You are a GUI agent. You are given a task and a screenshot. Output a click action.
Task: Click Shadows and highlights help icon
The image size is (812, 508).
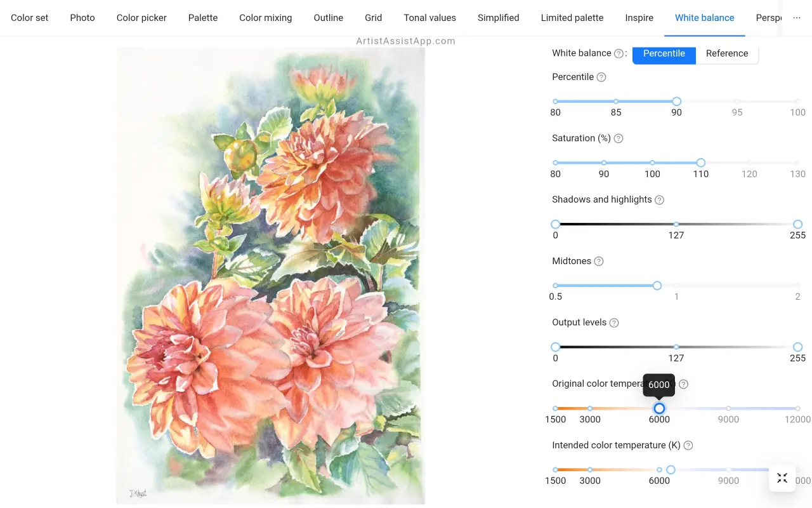pyautogui.click(x=659, y=200)
